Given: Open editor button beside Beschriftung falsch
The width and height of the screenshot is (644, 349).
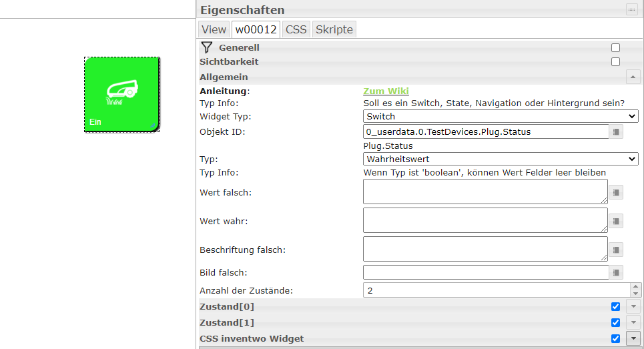Looking at the screenshot, I should point(617,250).
